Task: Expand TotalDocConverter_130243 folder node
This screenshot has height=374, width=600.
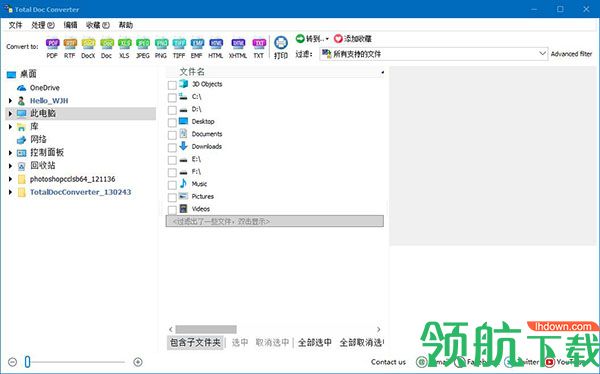Action: (10, 192)
